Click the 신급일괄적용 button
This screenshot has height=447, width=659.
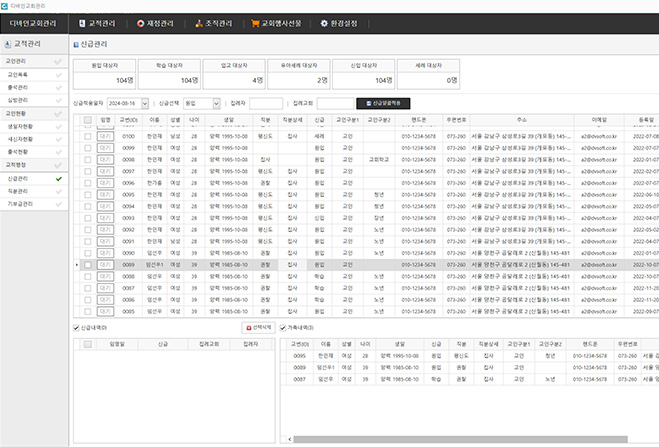[384, 102]
